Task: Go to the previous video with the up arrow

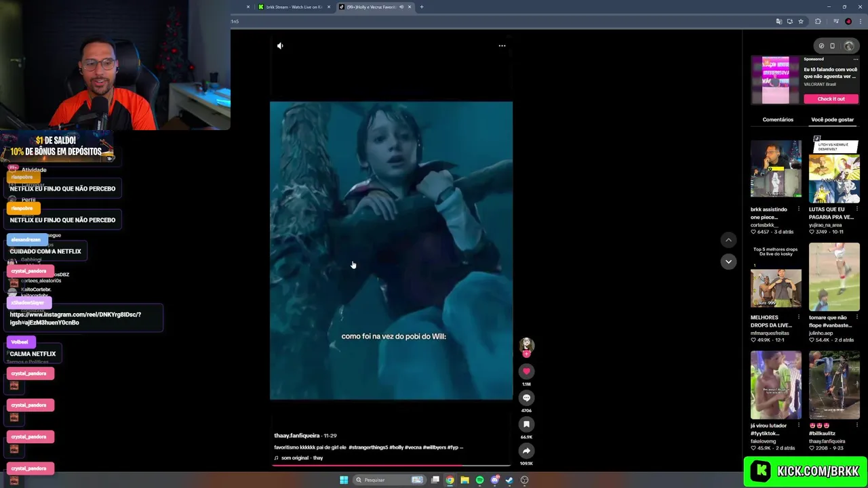Action: coord(728,239)
